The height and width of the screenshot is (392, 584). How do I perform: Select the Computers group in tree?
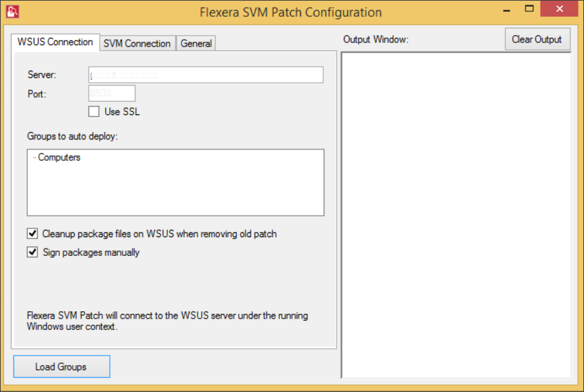coord(59,158)
